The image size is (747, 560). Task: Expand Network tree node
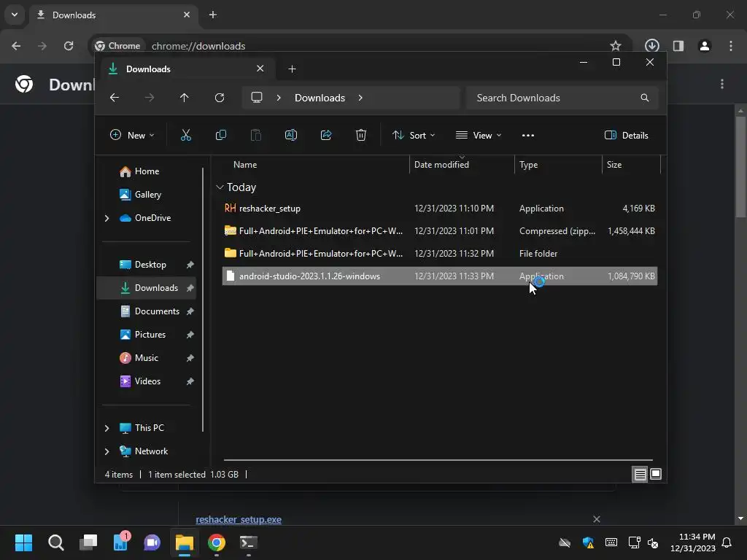point(107,451)
